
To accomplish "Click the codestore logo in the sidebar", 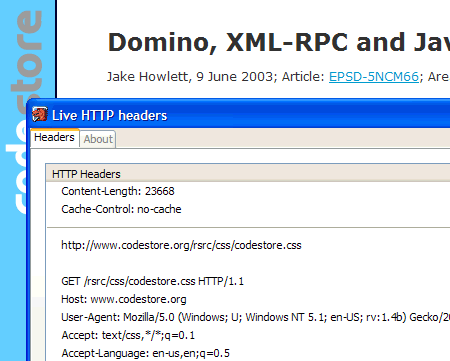I will click(x=24, y=112).
